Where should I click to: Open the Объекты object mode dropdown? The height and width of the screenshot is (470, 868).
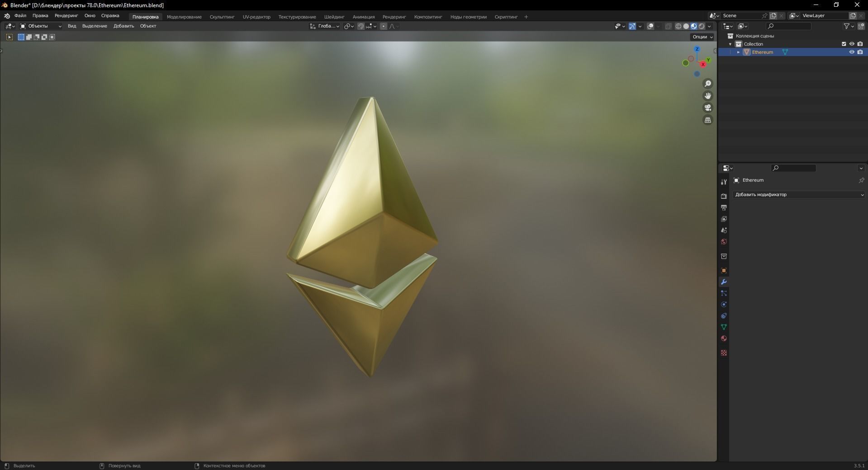[x=41, y=26]
